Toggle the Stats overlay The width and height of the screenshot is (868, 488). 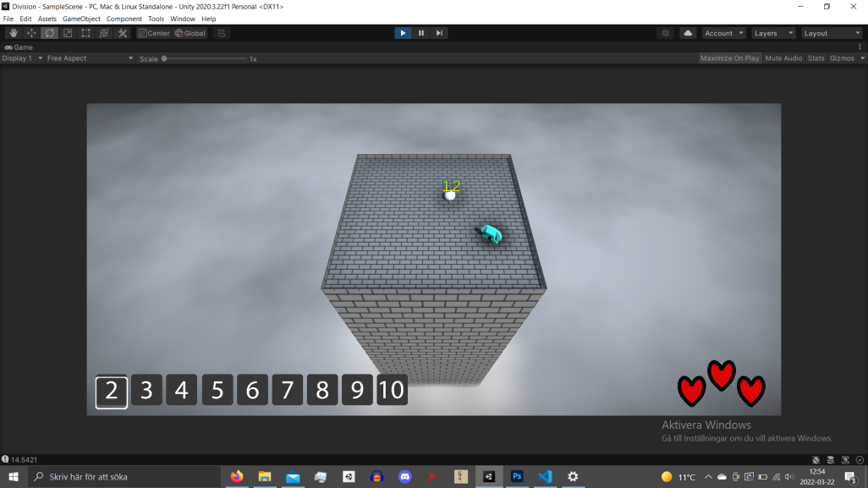[816, 58]
